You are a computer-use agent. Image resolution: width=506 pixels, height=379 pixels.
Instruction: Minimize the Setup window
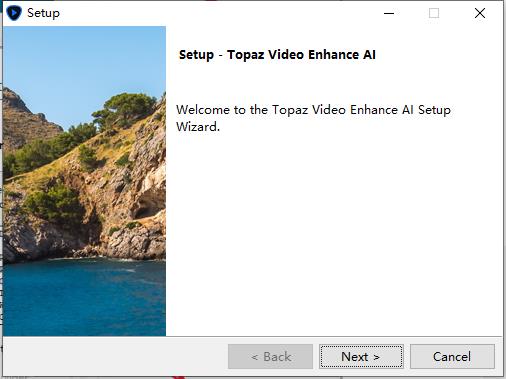click(389, 13)
